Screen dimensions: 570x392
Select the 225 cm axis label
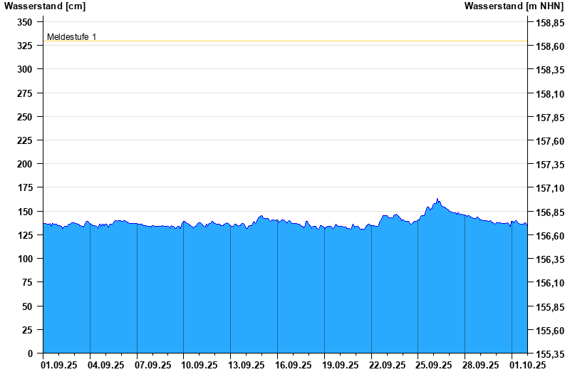click(25, 140)
